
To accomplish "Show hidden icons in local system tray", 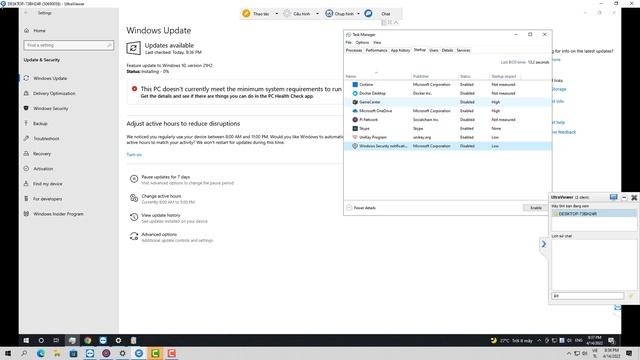I will (x=568, y=353).
